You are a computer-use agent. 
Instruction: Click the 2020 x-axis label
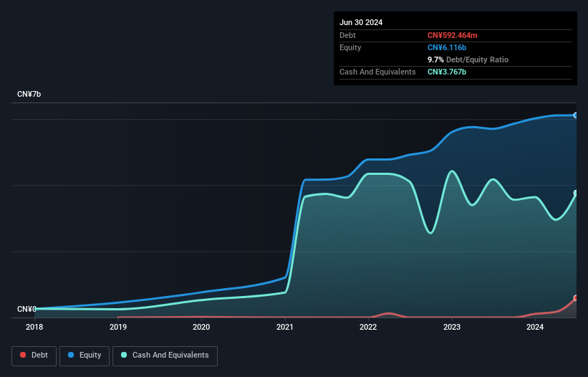click(201, 327)
